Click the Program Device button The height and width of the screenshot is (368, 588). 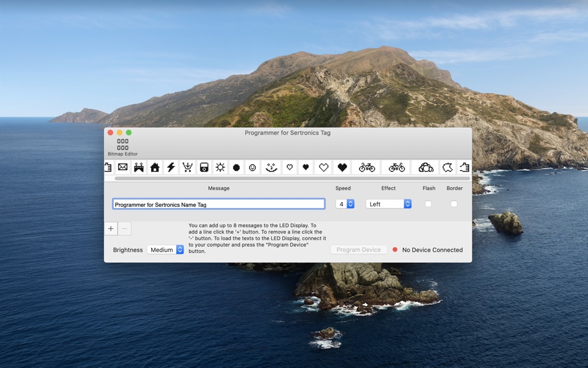coord(358,250)
